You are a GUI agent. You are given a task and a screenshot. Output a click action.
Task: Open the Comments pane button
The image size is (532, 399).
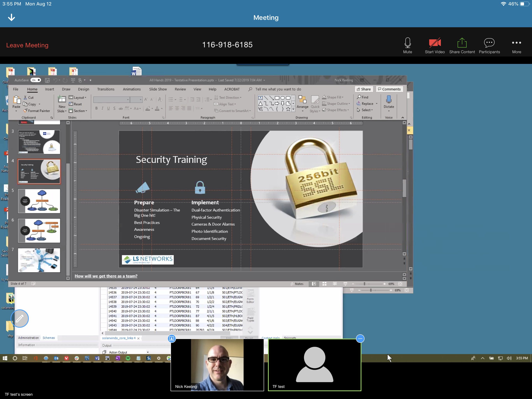[x=389, y=89]
